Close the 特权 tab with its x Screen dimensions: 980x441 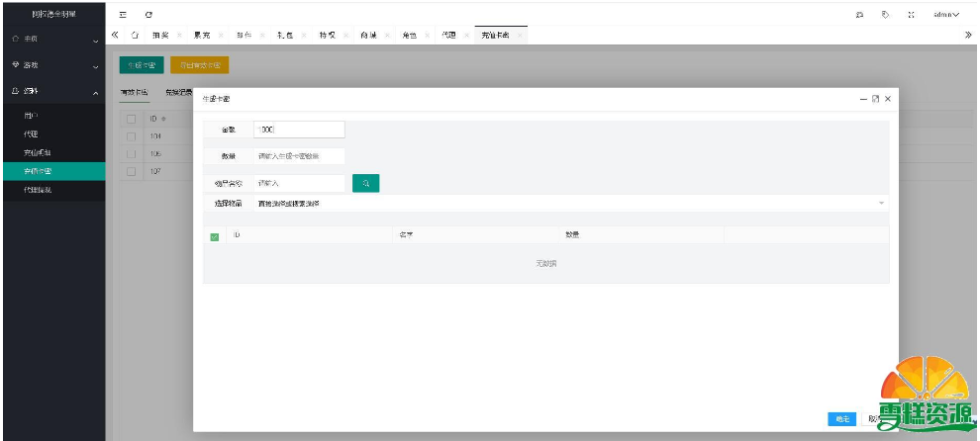(345, 36)
